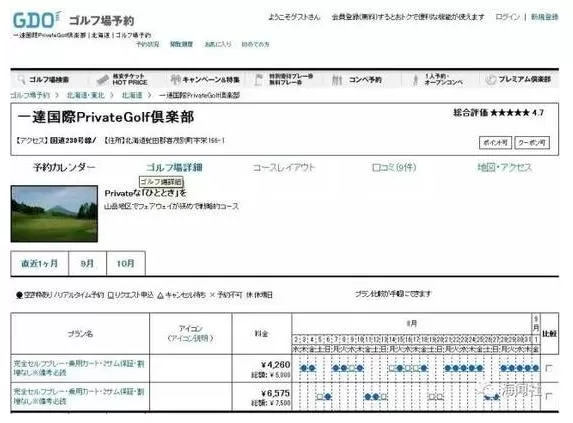Click the クーポン可 button
The height and width of the screenshot is (423, 573).
pos(532,142)
